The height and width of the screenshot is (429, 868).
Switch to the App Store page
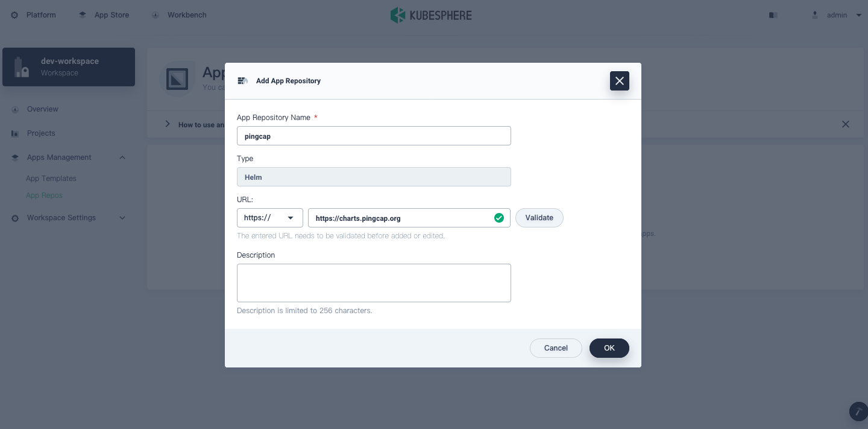click(x=110, y=14)
